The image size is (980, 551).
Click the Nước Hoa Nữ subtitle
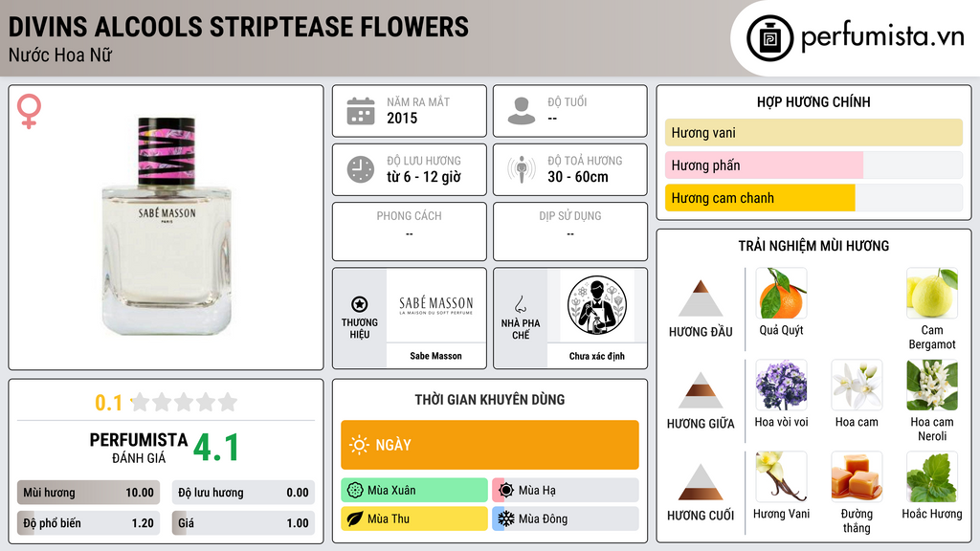point(60,55)
